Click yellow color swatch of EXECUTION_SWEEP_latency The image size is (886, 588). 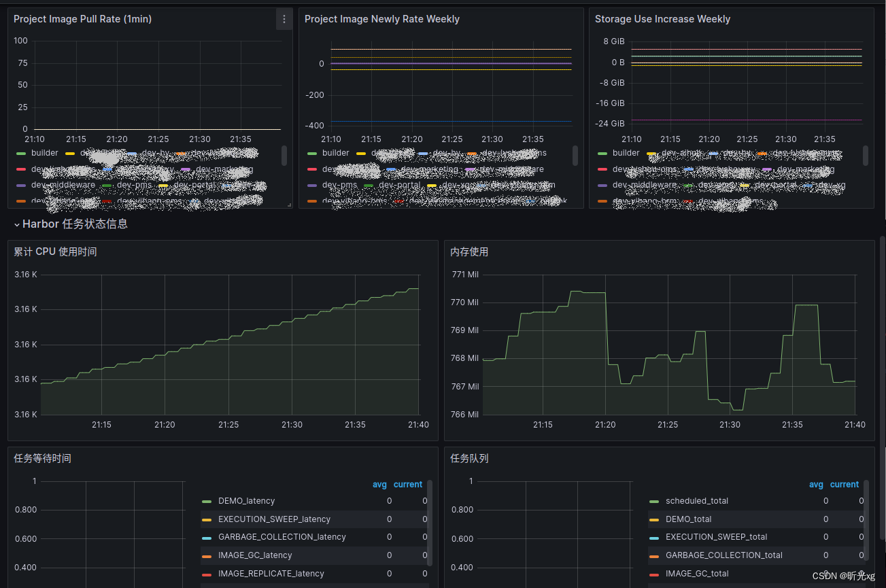(x=207, y=520)
